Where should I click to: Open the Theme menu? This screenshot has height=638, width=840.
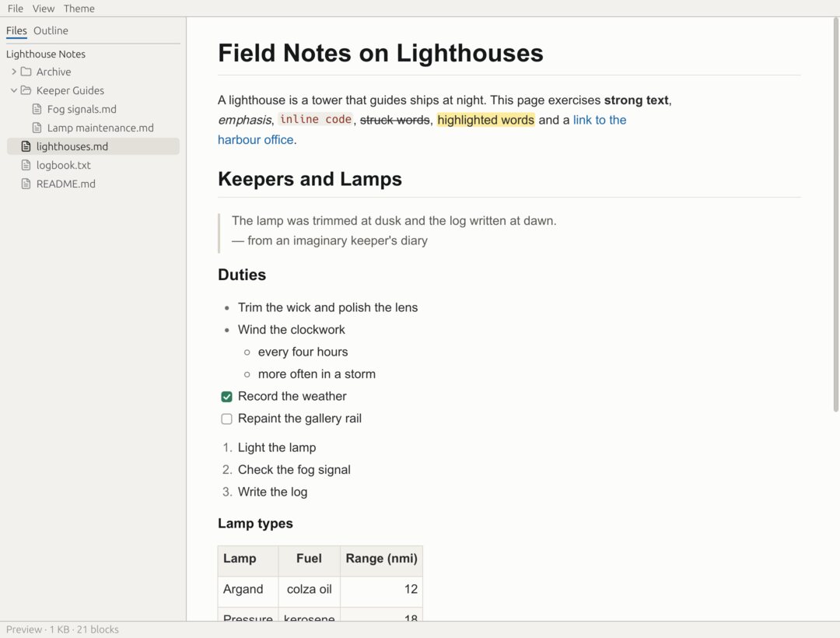tap(79, 9)
